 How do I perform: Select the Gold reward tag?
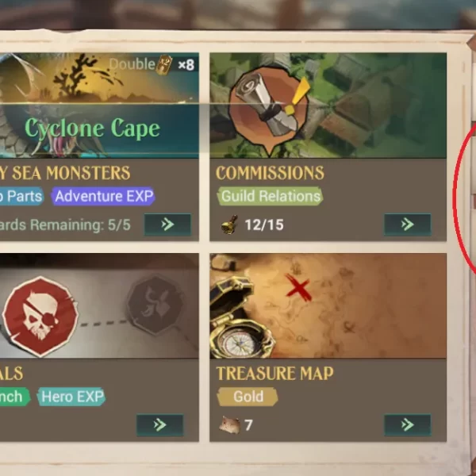pos(248,397)
